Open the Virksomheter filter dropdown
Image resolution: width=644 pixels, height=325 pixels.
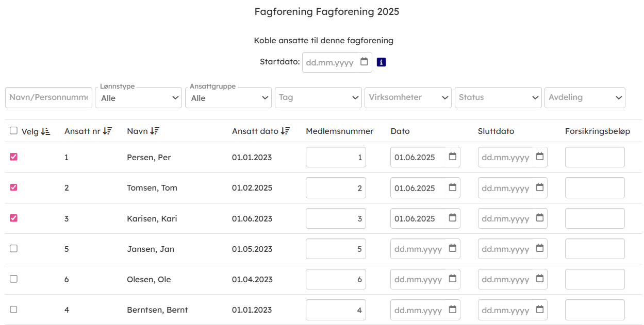point(408,97)
